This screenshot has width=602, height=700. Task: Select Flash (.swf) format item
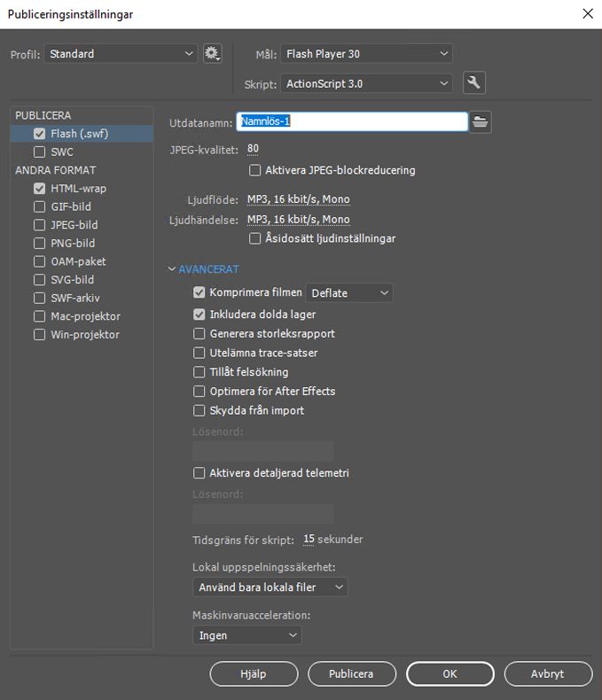pos(80,134)
